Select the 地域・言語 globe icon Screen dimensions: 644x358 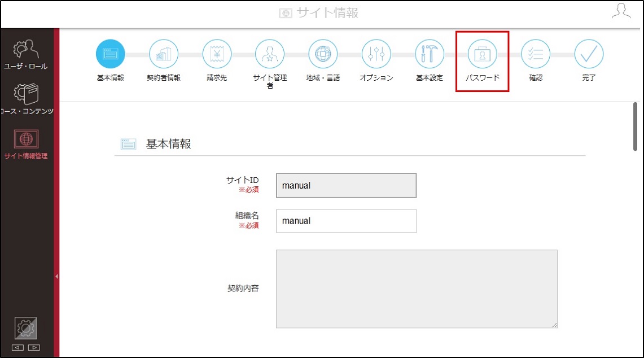coord(323,54)
